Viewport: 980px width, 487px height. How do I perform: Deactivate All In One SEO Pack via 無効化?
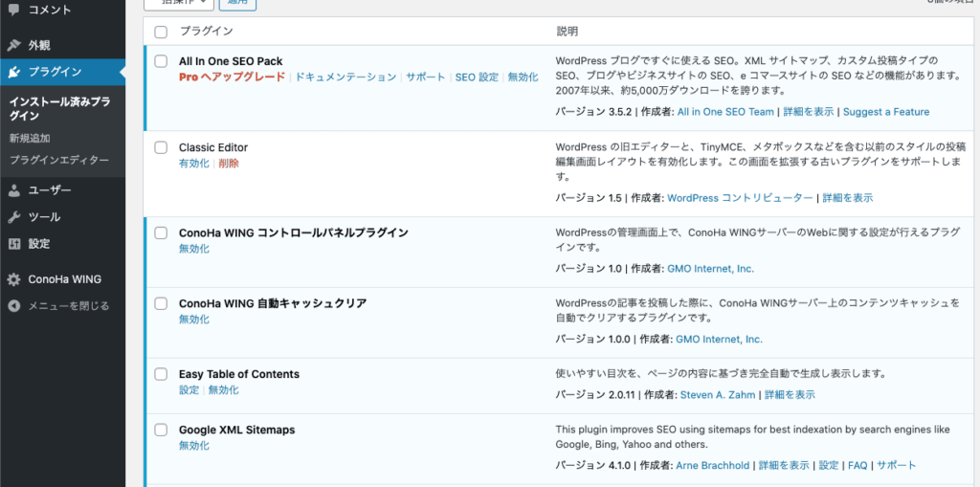(523, 77)
